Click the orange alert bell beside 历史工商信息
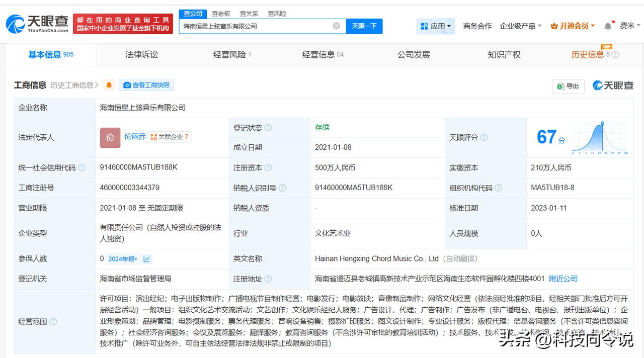This screenshot has height=358, width=644. (x=109, y=85)
